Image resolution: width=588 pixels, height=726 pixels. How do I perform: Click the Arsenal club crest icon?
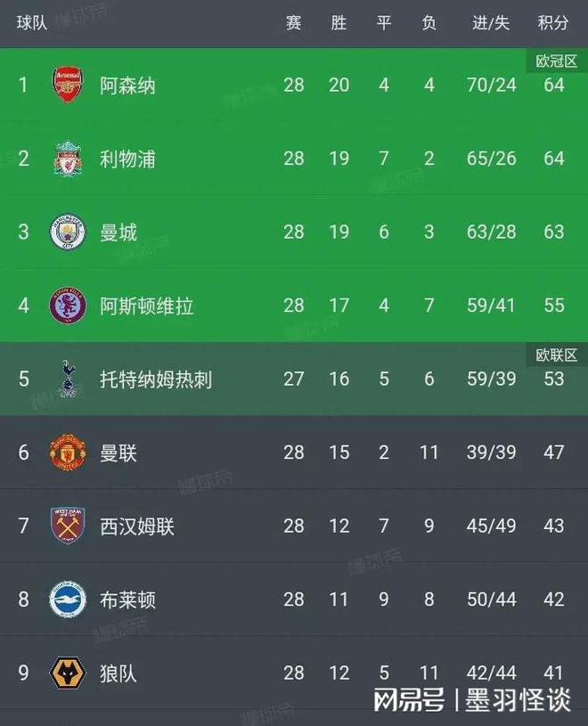(x=68, y=85)
